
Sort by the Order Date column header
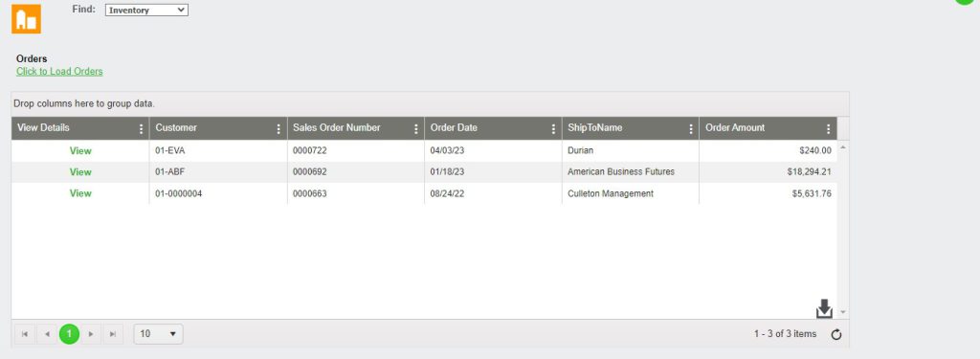click(454, 127)
